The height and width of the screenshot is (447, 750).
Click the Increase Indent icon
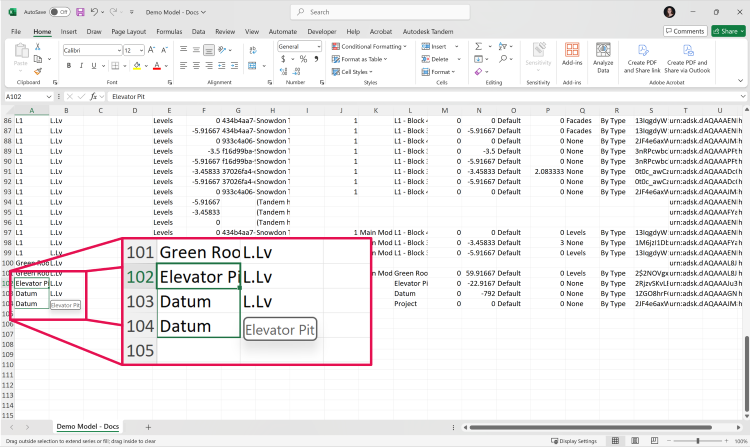pos(234,65)
